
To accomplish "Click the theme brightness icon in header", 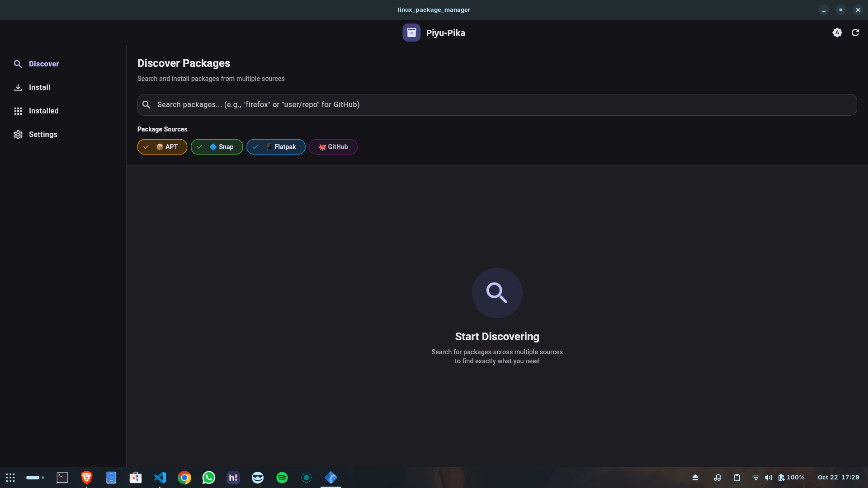I will [837, 33].
